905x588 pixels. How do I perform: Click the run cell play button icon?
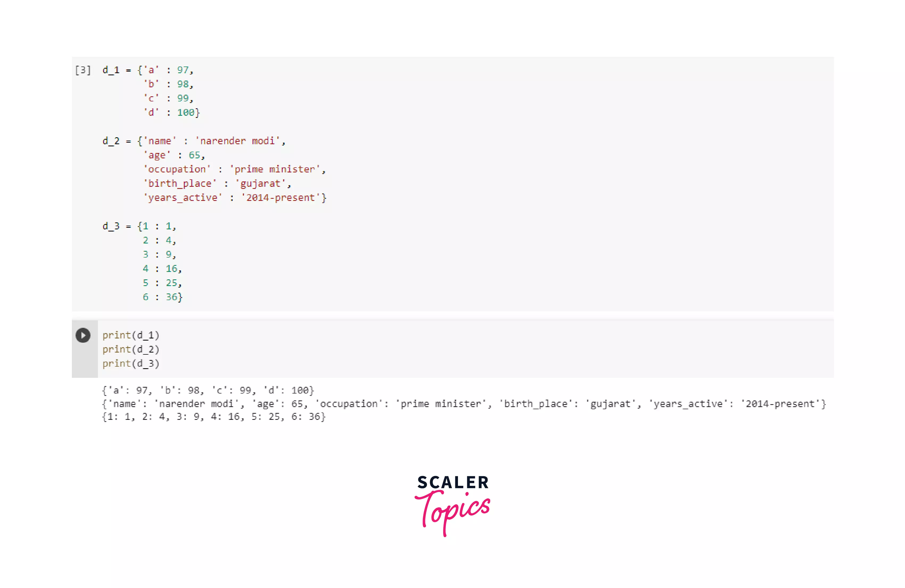84,336
